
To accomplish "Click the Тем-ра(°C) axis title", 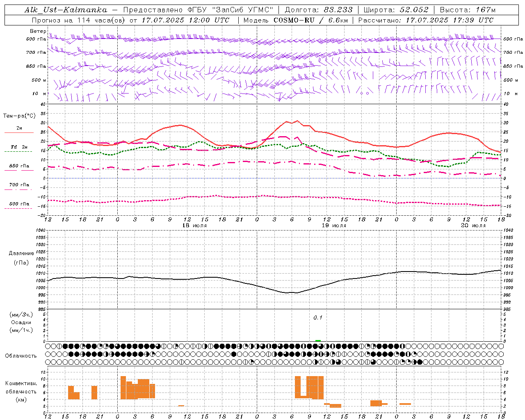I will click(19, 116).
